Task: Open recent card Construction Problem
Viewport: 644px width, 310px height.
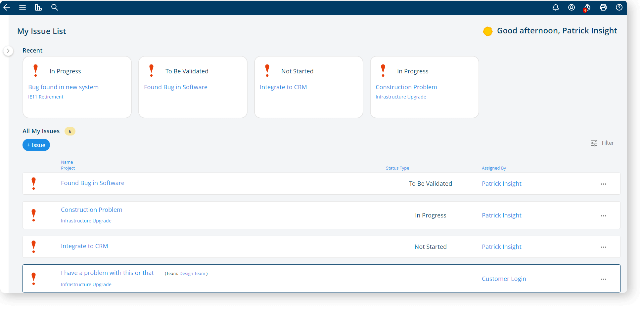Action: tap(406, 87)
